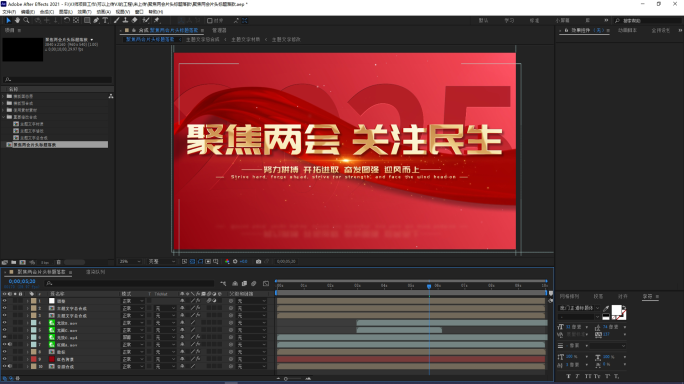This screenshot has width=684, height=384.
Task: Apply small caps in Character panel
Action: point(597,376)
